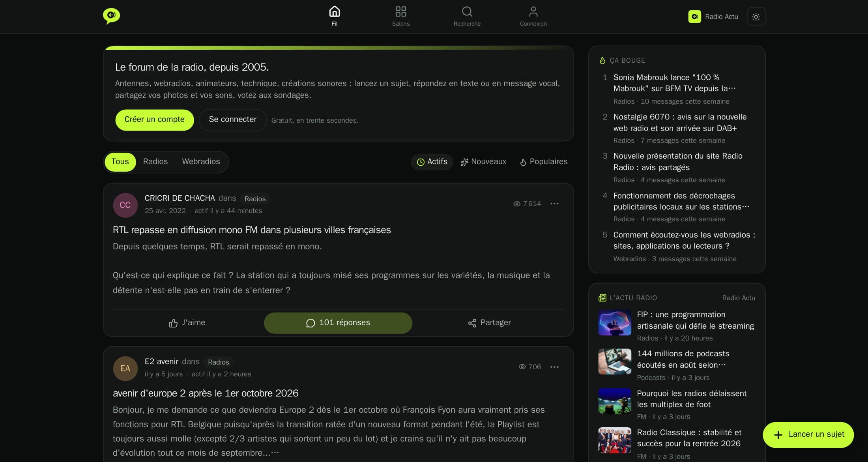Open the RTL repasse en diffusion mono post title
The image size is (868, 462).
[252, 230]
